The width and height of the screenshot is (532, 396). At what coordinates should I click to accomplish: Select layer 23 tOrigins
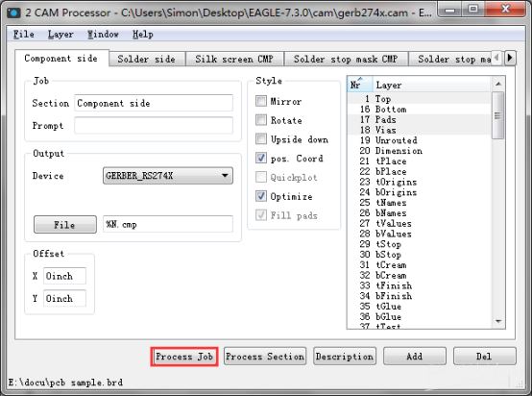click(420, 182)
